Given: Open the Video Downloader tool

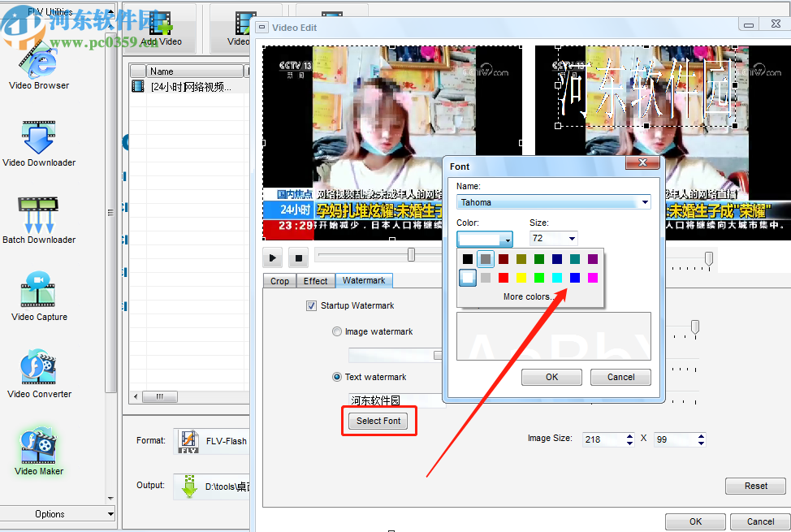Looking at the screenshot, I should (x=39, y=144).
